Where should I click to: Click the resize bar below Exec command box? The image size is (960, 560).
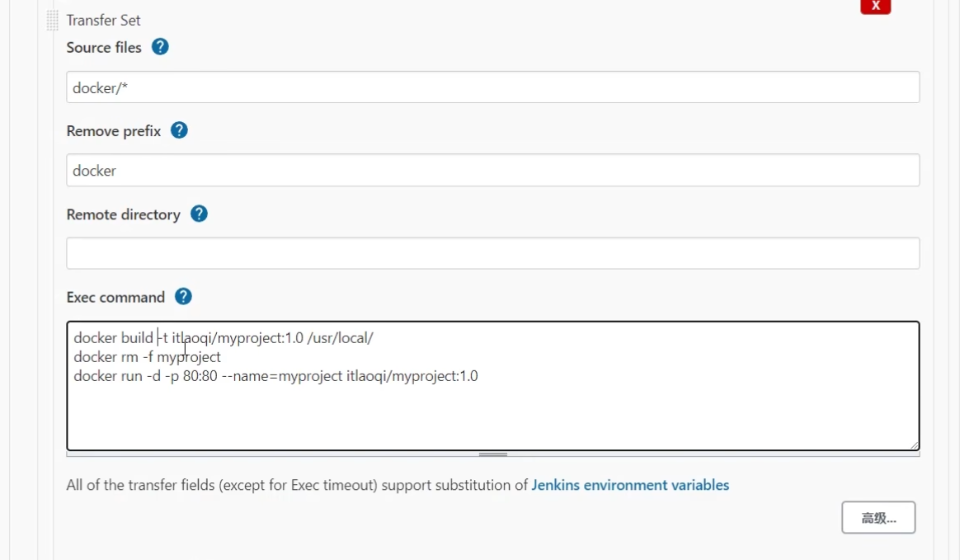(x=493, y=454)
